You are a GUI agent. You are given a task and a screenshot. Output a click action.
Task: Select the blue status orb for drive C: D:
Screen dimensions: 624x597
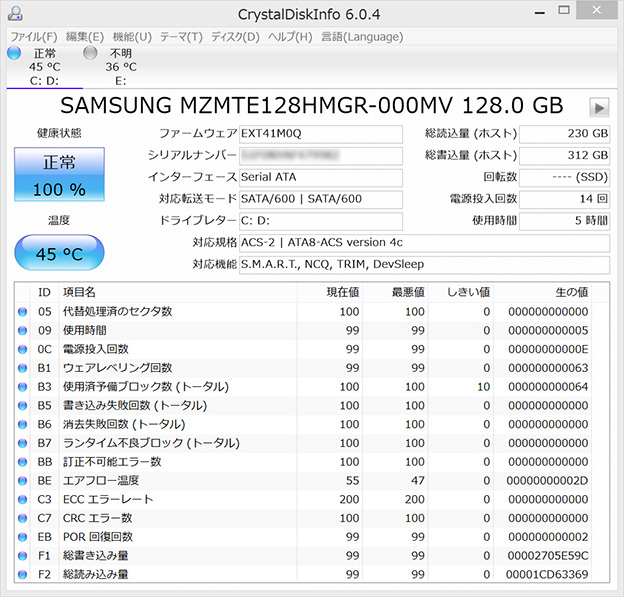pos(14,53)
